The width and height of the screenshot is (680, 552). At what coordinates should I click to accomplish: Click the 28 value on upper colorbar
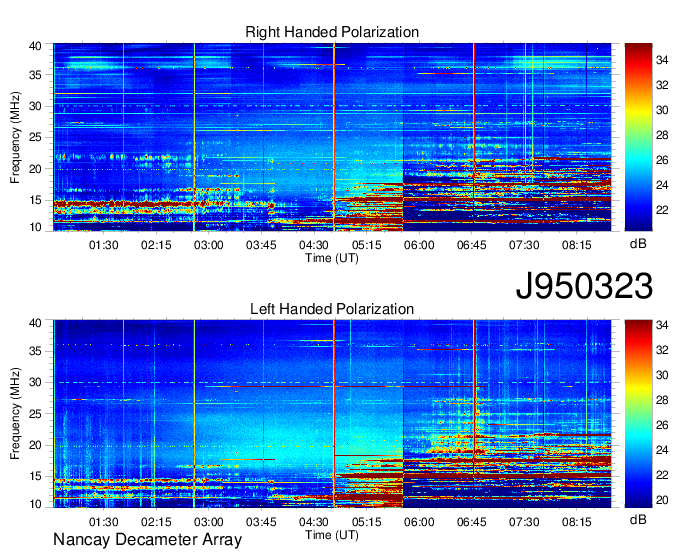pos(662,135)
